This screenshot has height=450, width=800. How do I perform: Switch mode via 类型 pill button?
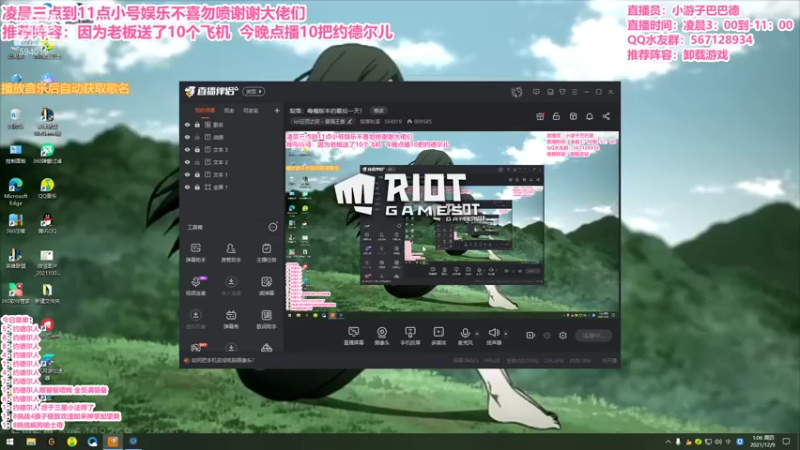[x=254, y=91]
